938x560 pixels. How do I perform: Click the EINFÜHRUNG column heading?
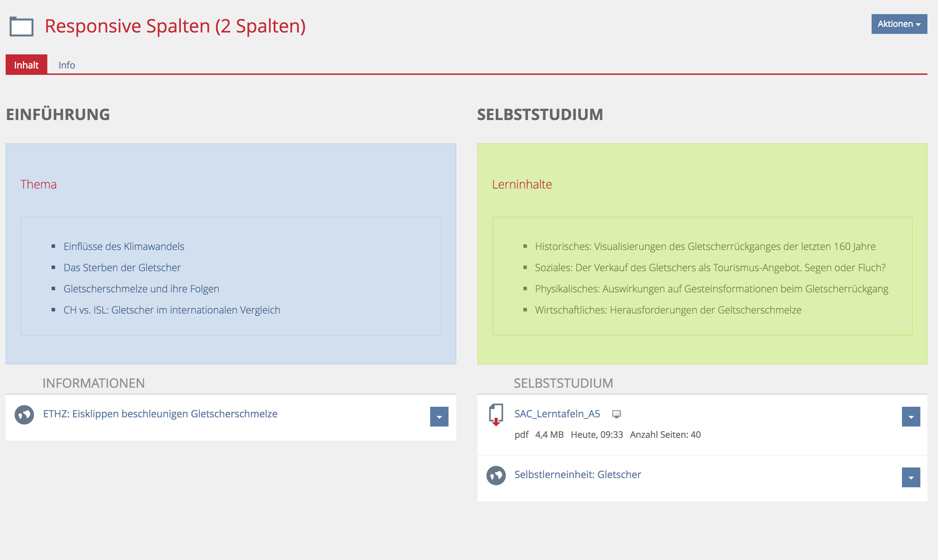58,114
